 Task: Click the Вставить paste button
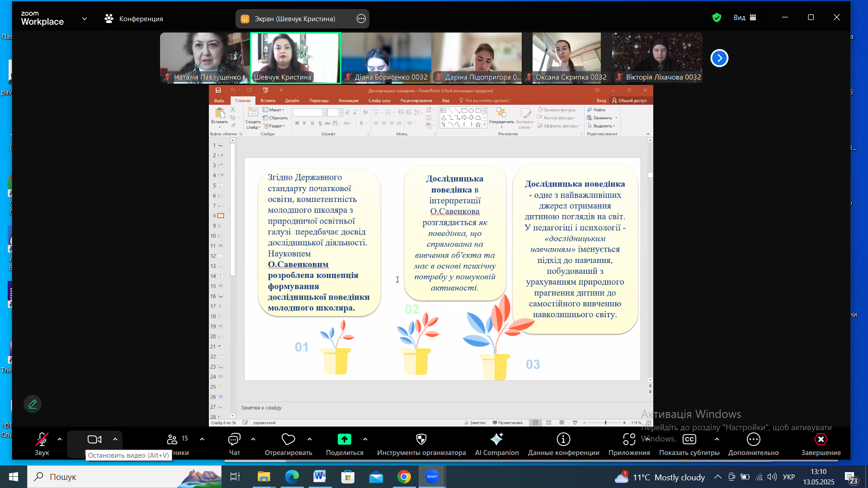[x=220, y=117]
